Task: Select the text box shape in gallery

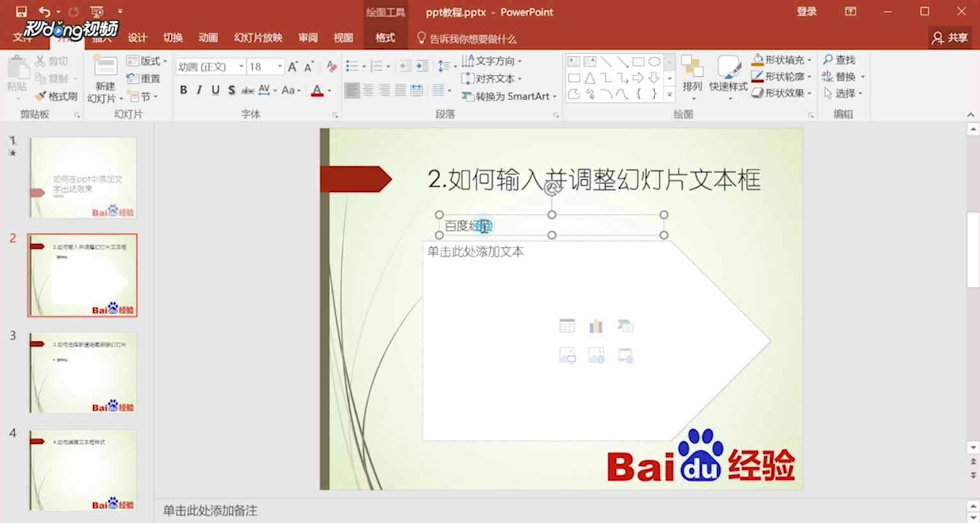Action: (574, 62)
